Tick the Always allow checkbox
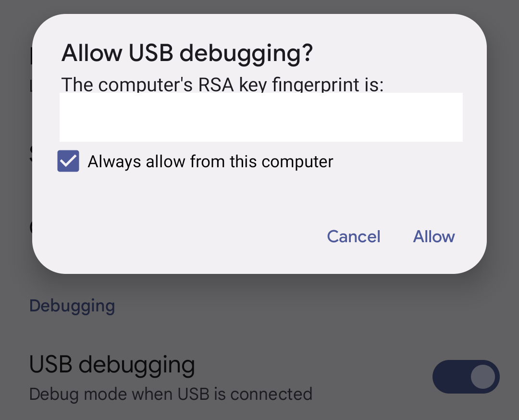519x420 pixels. click(x=68, y=161)
